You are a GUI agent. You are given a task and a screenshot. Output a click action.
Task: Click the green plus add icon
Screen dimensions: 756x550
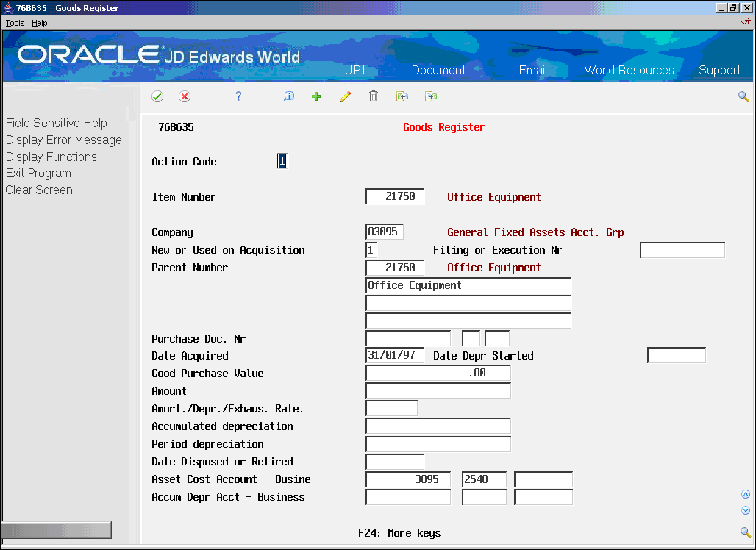point(316,96)
